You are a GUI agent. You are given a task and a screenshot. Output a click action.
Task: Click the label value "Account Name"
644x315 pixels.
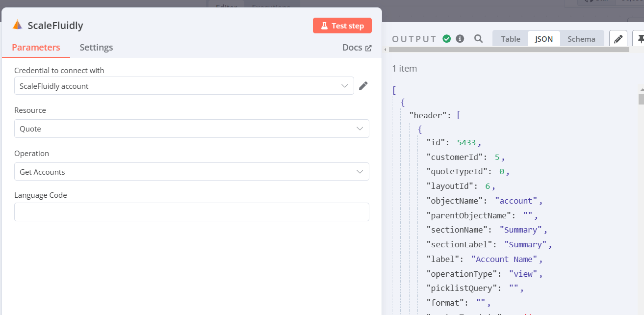click(504, 259)
